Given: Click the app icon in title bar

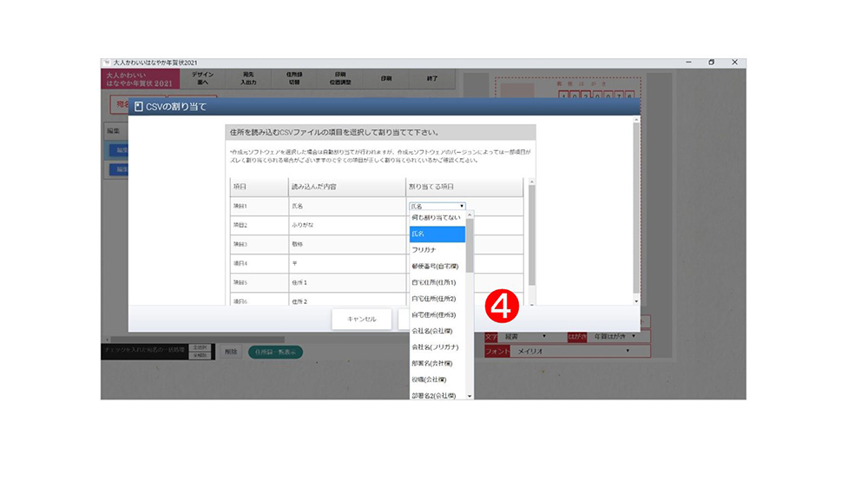Looking at the screenshot, I should pos(107,63).
